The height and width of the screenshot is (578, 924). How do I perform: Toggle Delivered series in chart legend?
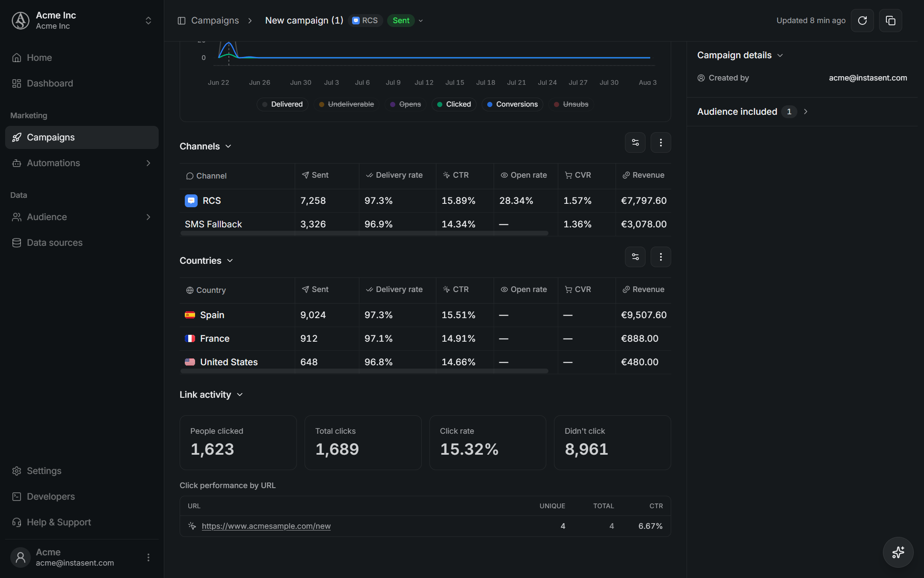click(x=282, y=104)
